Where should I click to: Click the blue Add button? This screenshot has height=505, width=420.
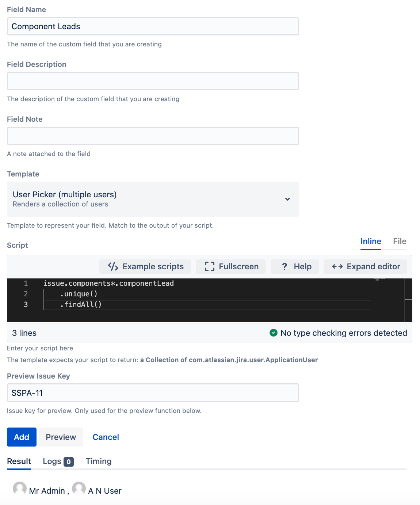coord(22,437)
